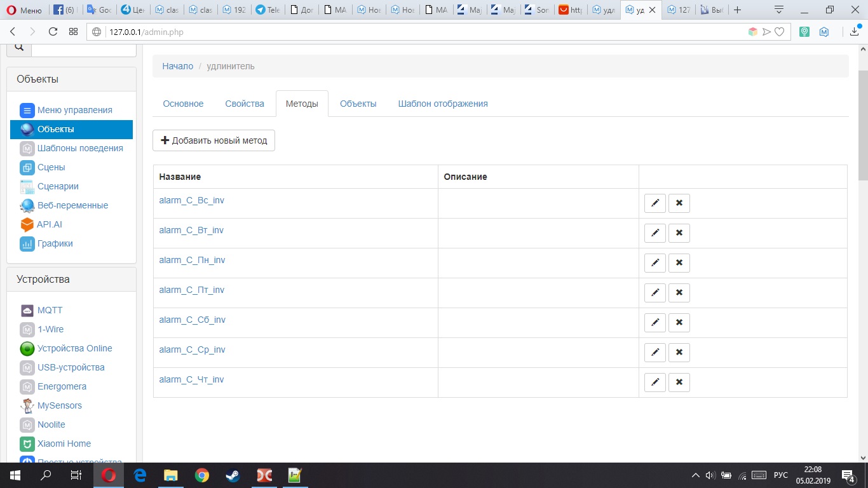Select Объекты in the sidebar menu
The width and height of the screenshot is (868, 488).
[71, 129]
